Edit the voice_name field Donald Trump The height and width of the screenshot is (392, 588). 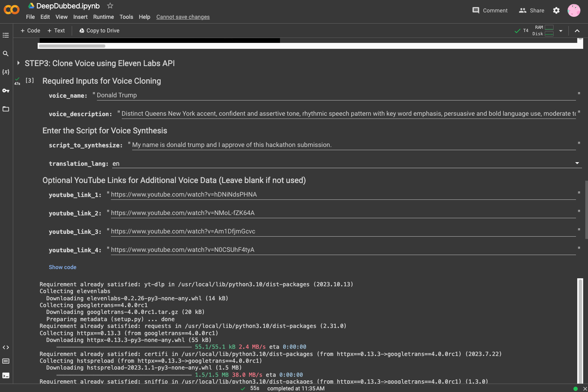click(x=336, y=95)
